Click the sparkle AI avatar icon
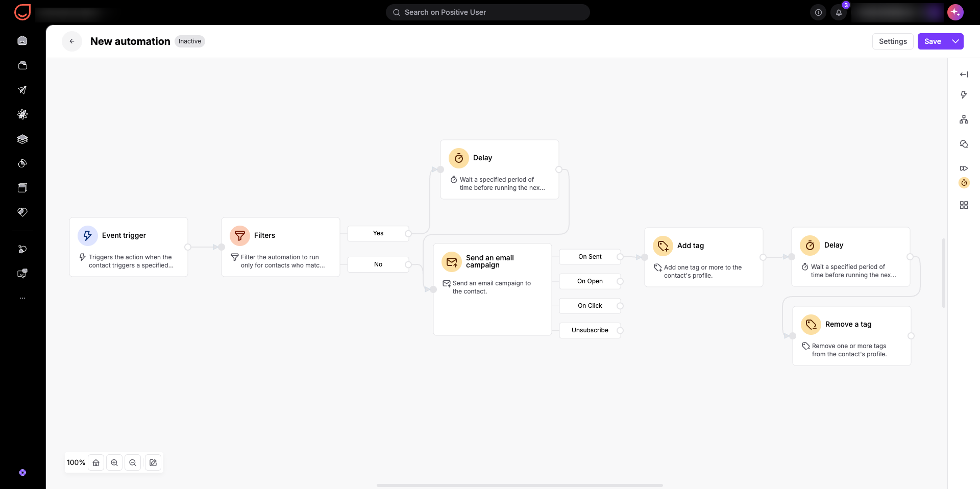The width and height of the screenshot is (980, 489). (x=955, y=12)
